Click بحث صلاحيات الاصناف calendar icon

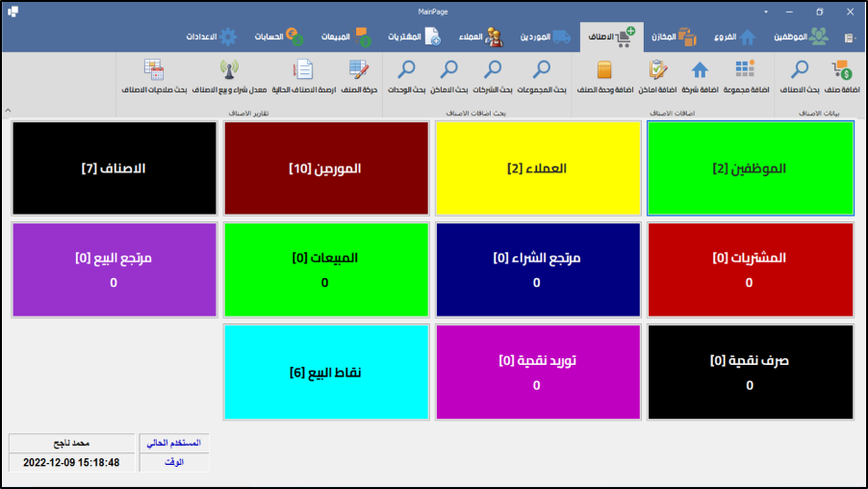[x=154, y=70]
